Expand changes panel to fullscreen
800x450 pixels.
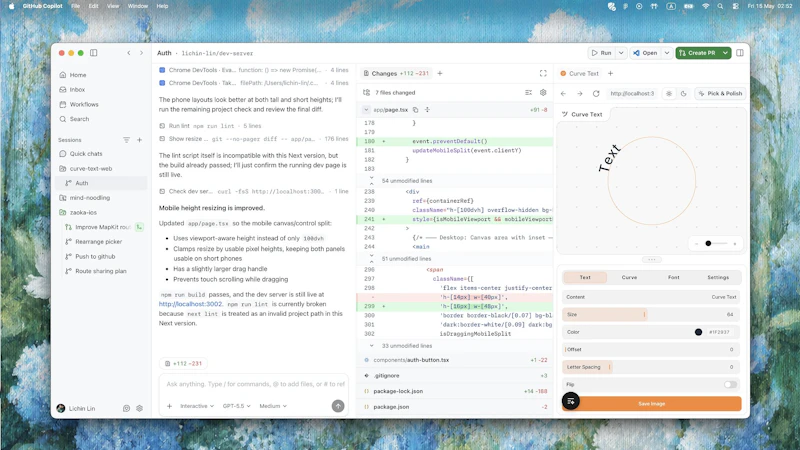tap(543, 73)
